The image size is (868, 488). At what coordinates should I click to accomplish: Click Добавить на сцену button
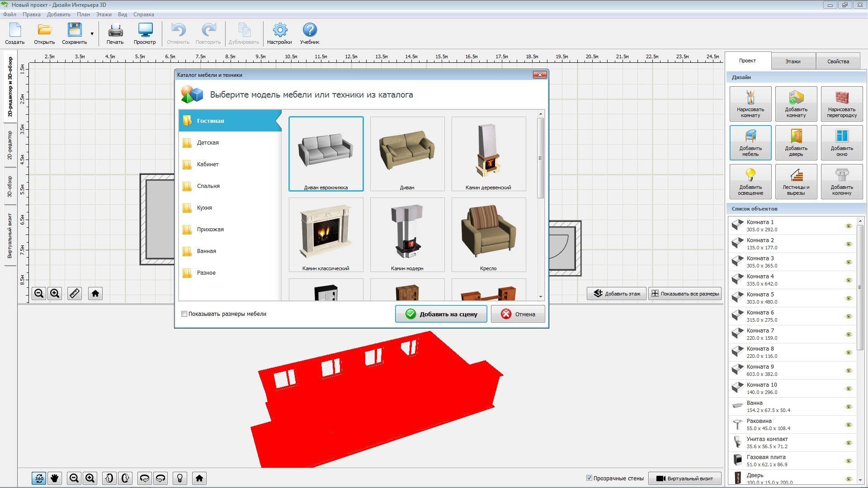pos(441,314)
